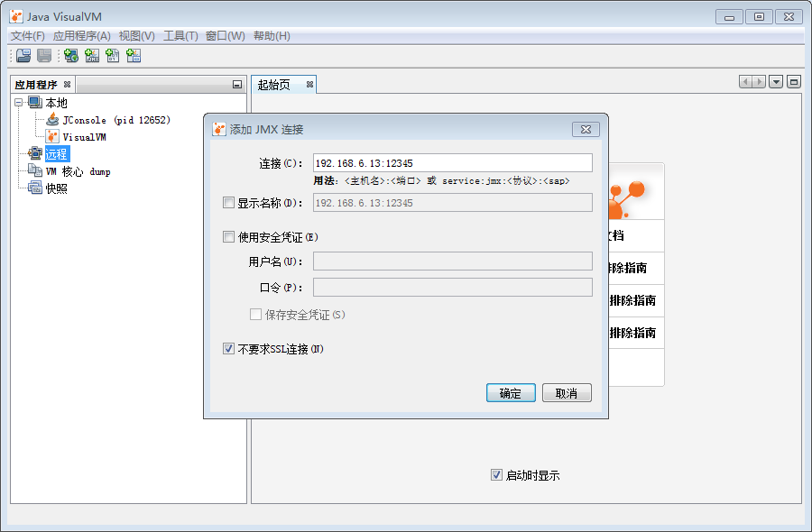812x532 pixels.
Task: Click the VM 核心 dump node icon
Action: tap(35, 171)
